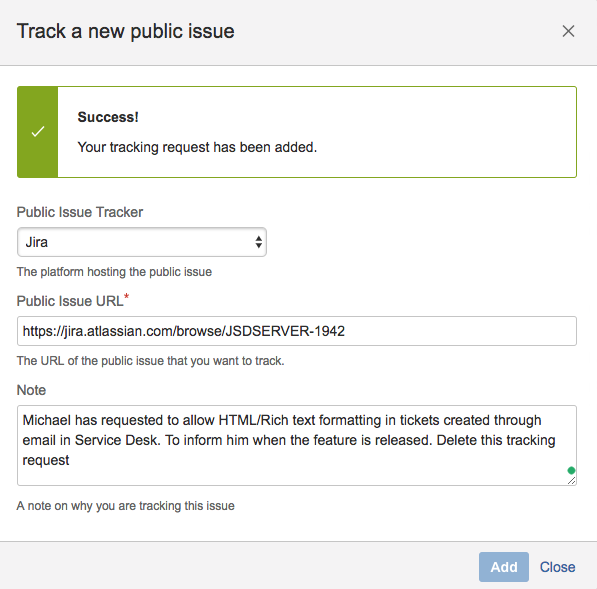The width and height of the screenshot is (597, 589).
Task: Click the green dot indicator in Note field
Action: [x=571, y=471]
